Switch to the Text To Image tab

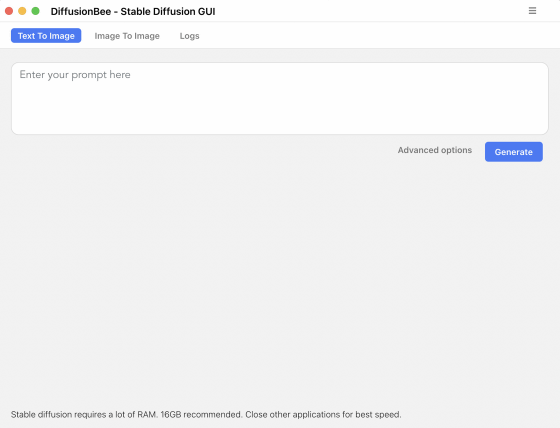[x=46, y=36]
